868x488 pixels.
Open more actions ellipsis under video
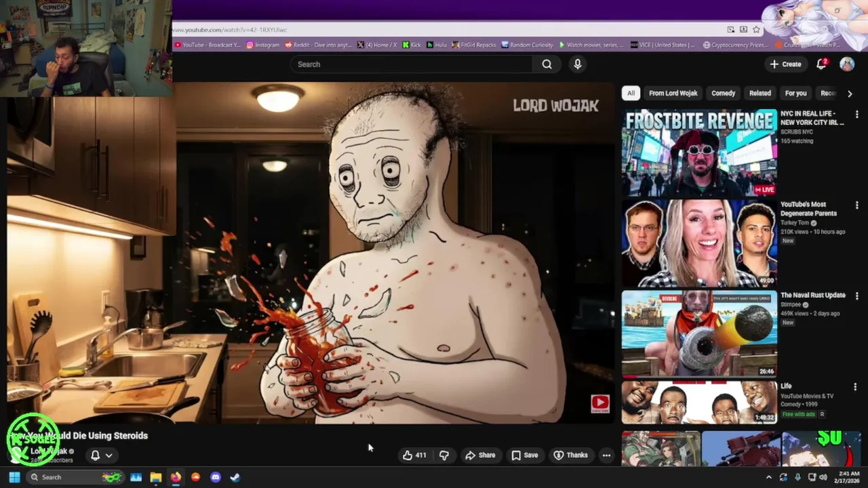(x=606, y=455)
